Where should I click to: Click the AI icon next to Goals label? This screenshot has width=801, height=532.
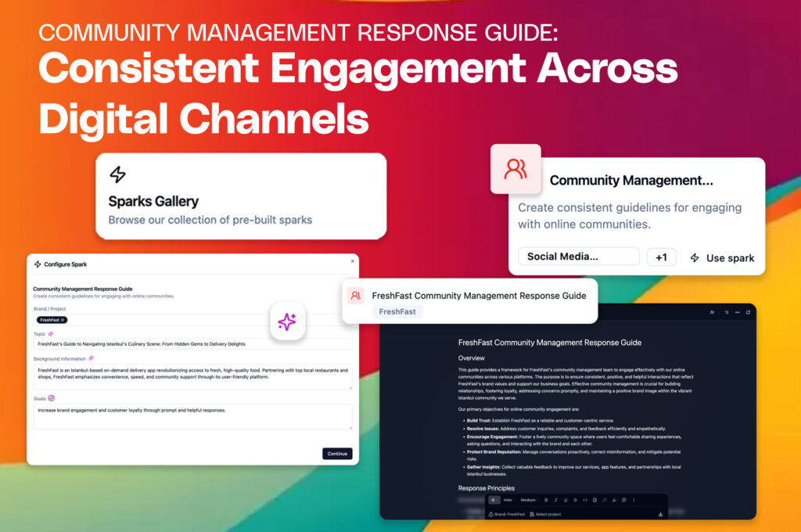point(51,398)
